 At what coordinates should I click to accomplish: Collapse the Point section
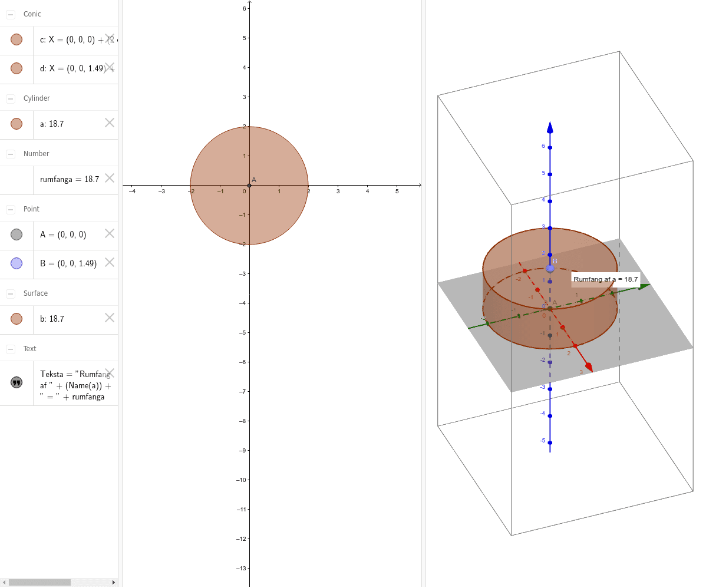coord(9,209)
